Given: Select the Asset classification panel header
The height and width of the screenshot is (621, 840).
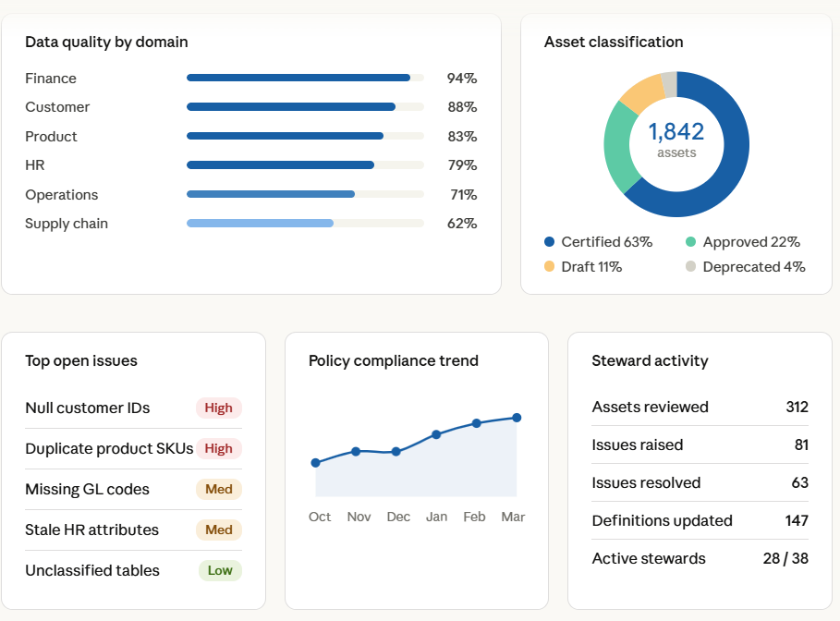Looking at the screenshot, I should pyautogui.click(x=613, y=42).
